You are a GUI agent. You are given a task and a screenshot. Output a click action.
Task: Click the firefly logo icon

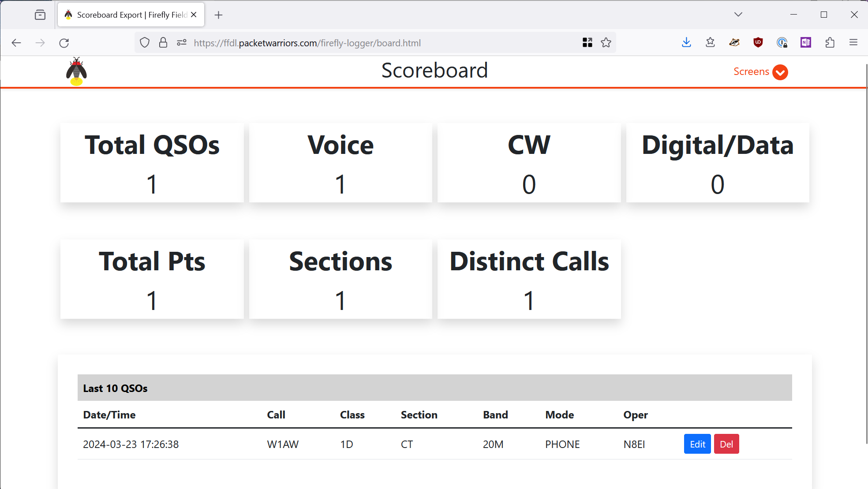tap(76, 71)
